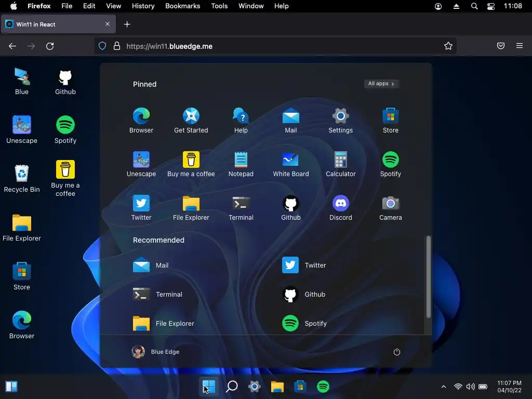The height and width of the screenshot is (399, 532).
Task: Launch the Get Started pinned app
Action: (191, 121)
